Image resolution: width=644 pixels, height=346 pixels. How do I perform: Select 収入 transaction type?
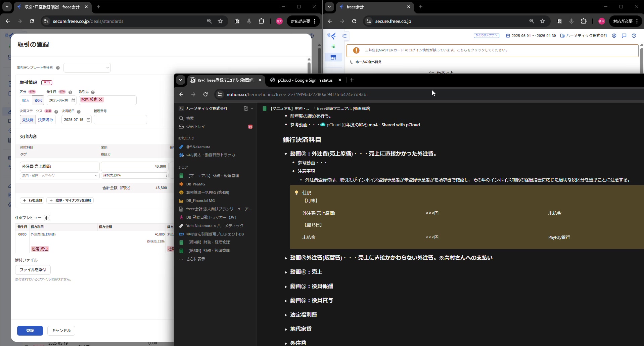point(26,100)
